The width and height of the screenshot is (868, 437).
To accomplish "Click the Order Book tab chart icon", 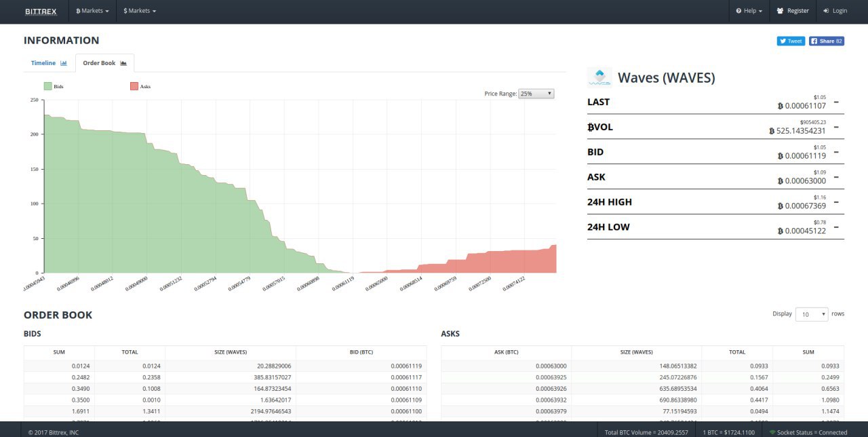I will point(123,63).
